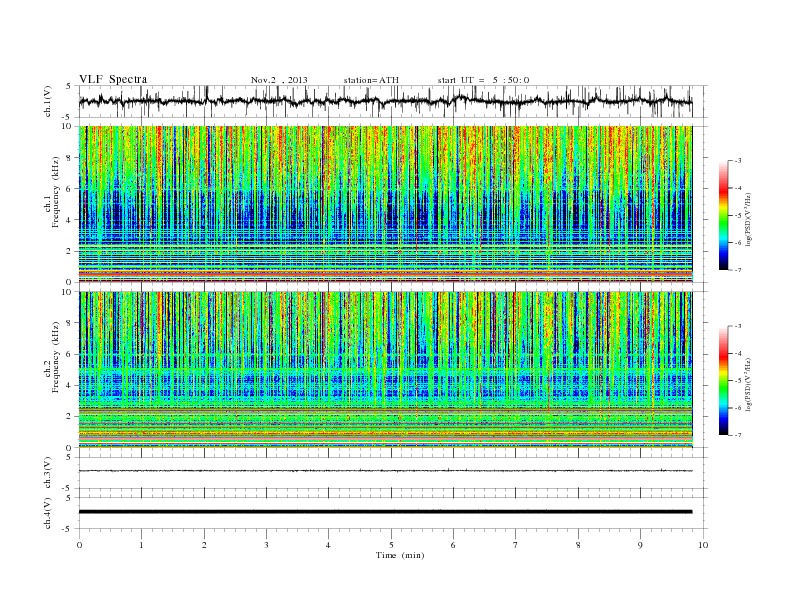792x612 pixels.
Task: Click time axis tick label "0"
Action: click(x=79, y=545)
